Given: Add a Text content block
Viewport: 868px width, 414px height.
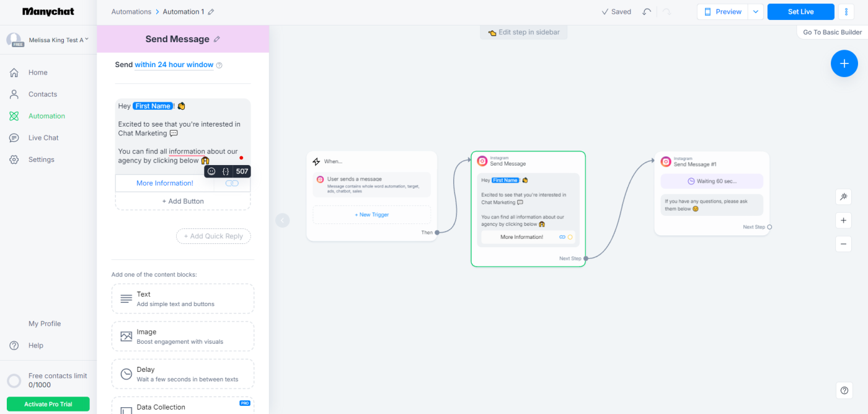Looking at the screenshot, I should [x=183, y=299].
